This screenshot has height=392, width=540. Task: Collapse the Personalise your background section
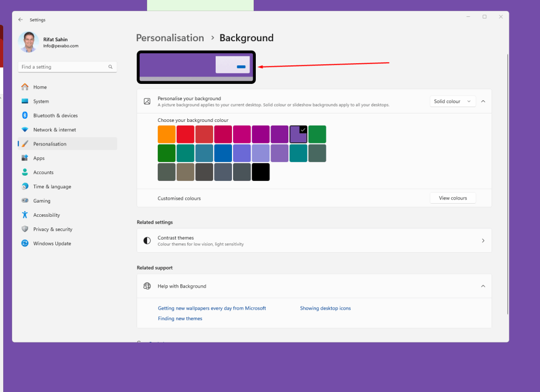(x=483, y=101)
